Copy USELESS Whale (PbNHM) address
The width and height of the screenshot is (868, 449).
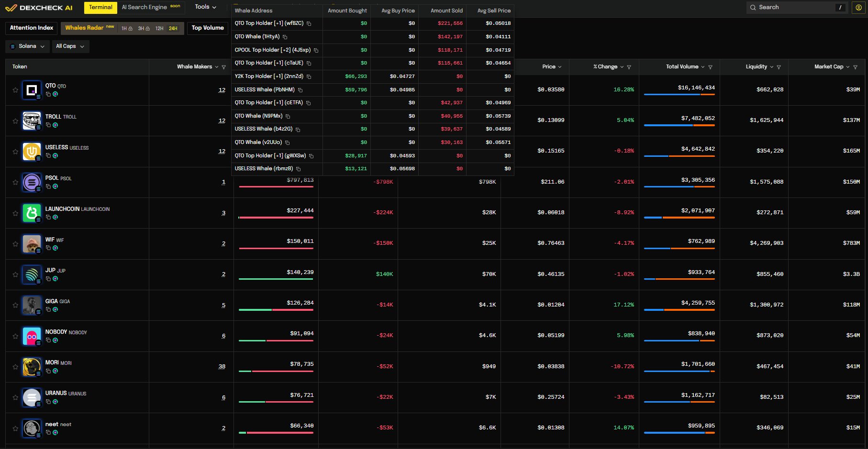tap(300, 90)
